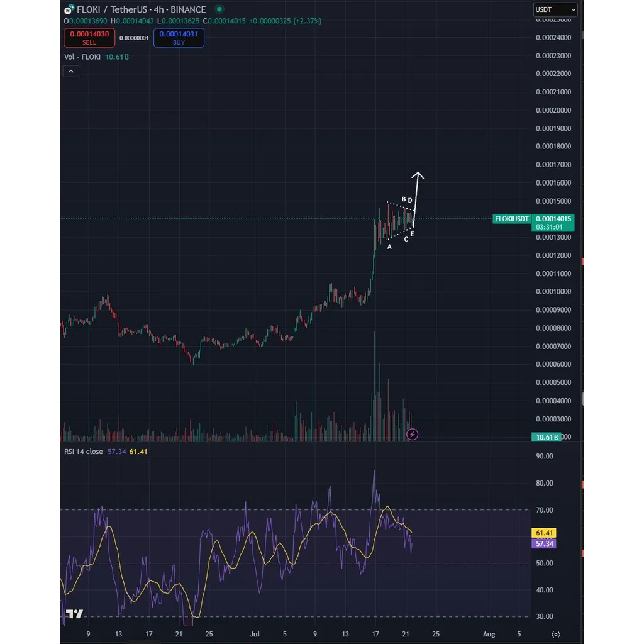Select the Vol · FLOKI indicator label
The height and width of the screenshot is (644, 644).
click(82, 57)
